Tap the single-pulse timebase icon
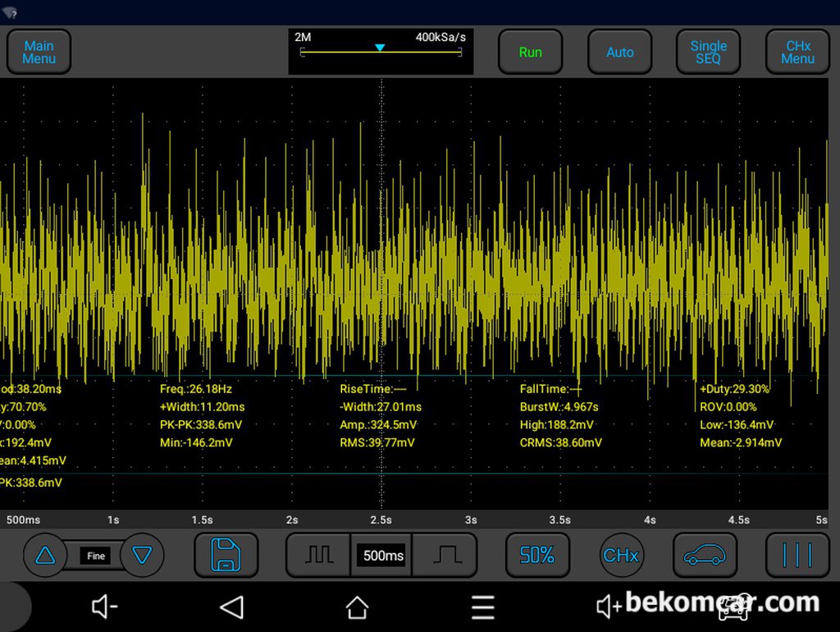This screenshot has height=632, width=840. click(x=446, y=556)
